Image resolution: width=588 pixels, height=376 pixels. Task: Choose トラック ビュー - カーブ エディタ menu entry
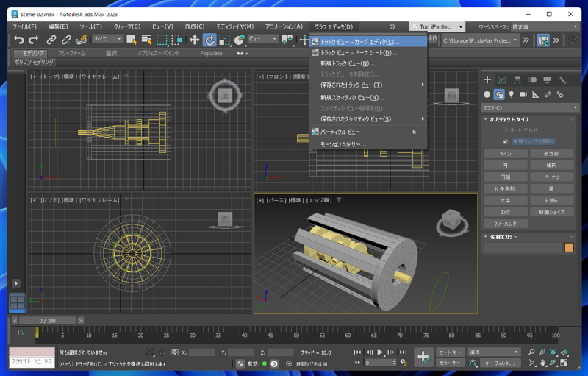click(368, 42)
